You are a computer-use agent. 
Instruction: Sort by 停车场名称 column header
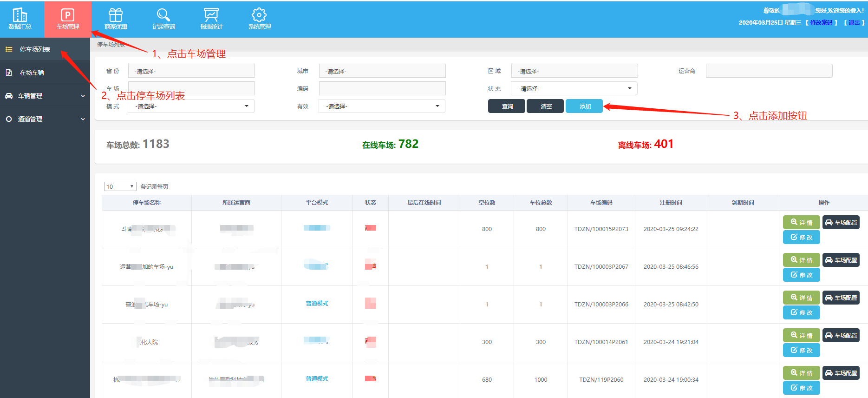click(x=147, y=202)
